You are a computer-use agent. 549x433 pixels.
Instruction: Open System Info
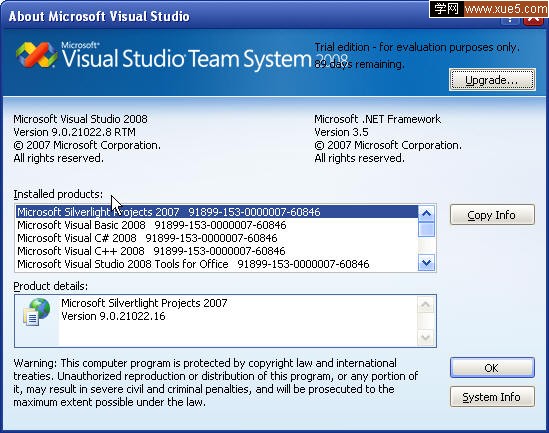tap(492, 397)
